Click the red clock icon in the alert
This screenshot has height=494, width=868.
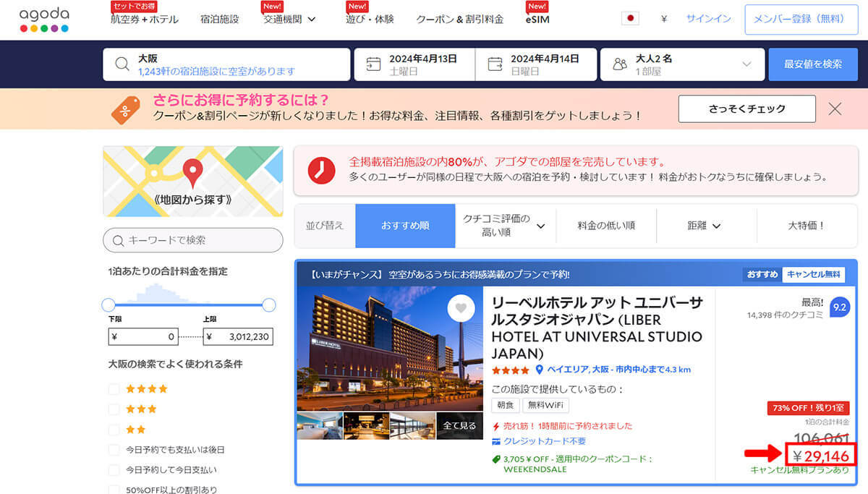point(321,170)
